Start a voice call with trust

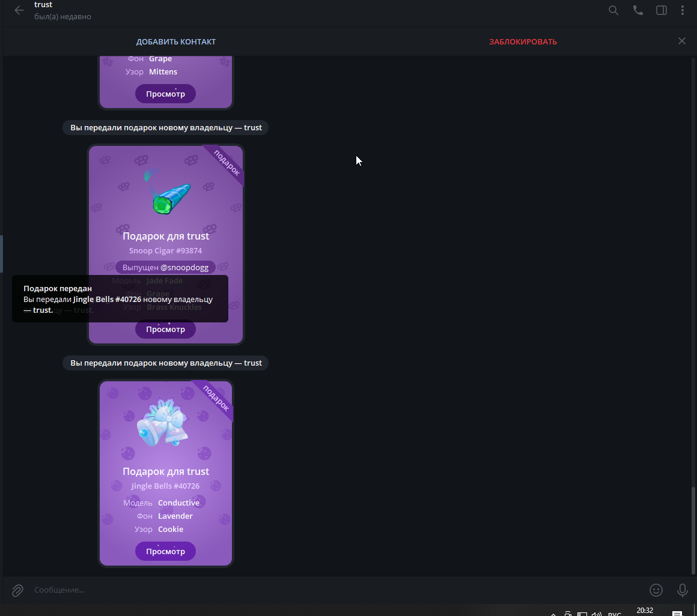point(638,10)
